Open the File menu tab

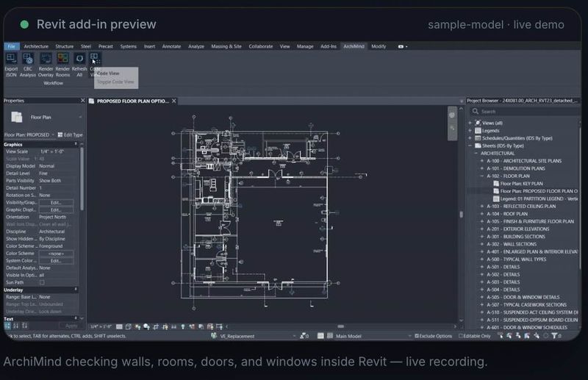click(x=12, y=46)
